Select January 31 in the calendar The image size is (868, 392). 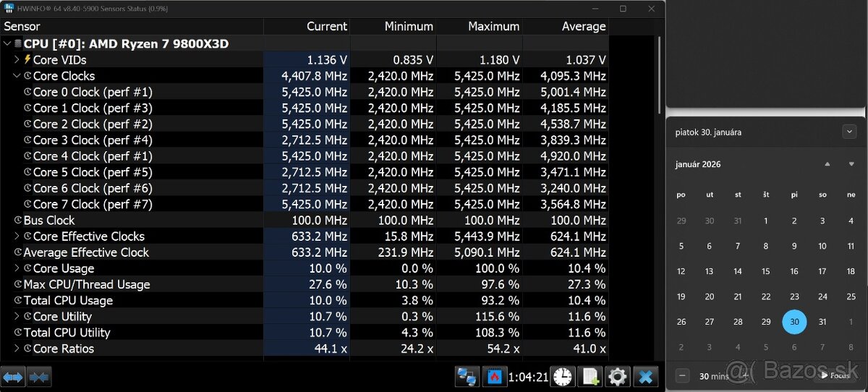822,322
